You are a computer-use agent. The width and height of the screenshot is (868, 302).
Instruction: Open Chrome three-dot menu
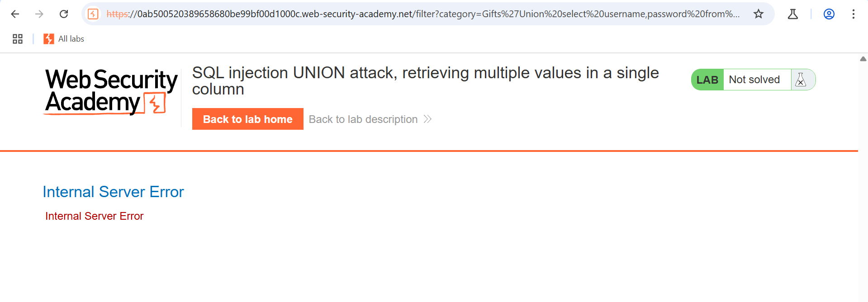point(853,14)
